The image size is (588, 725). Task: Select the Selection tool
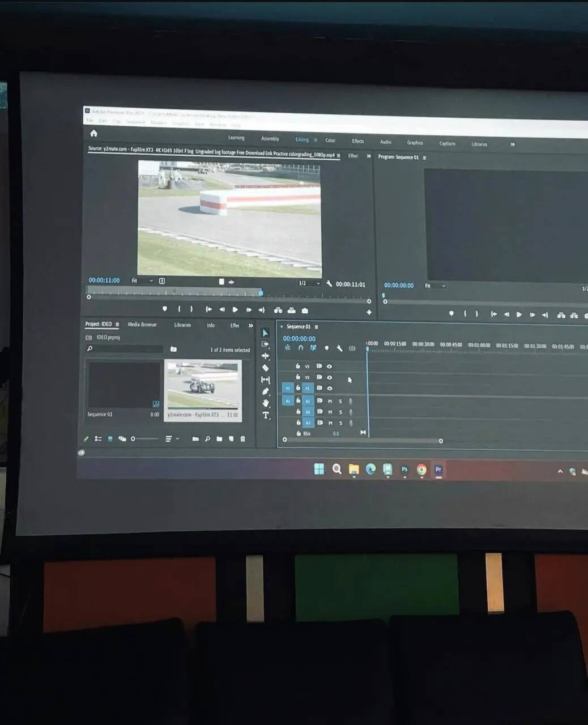pyautogui.click(x=265, y=333)
